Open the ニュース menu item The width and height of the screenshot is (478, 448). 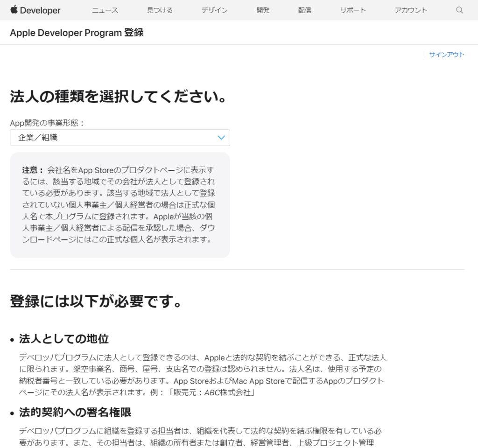(x=105, y=10)
